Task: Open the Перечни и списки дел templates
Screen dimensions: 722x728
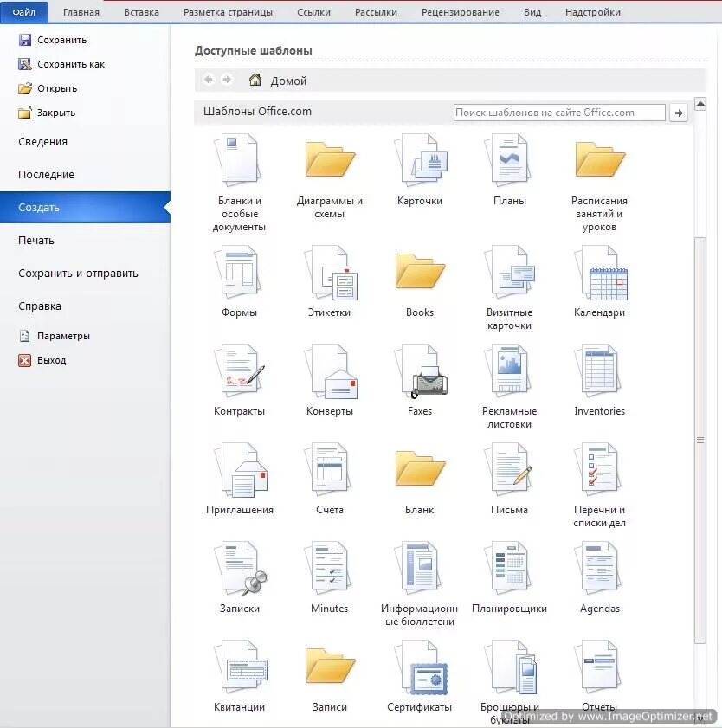Action: pos(599,485)
